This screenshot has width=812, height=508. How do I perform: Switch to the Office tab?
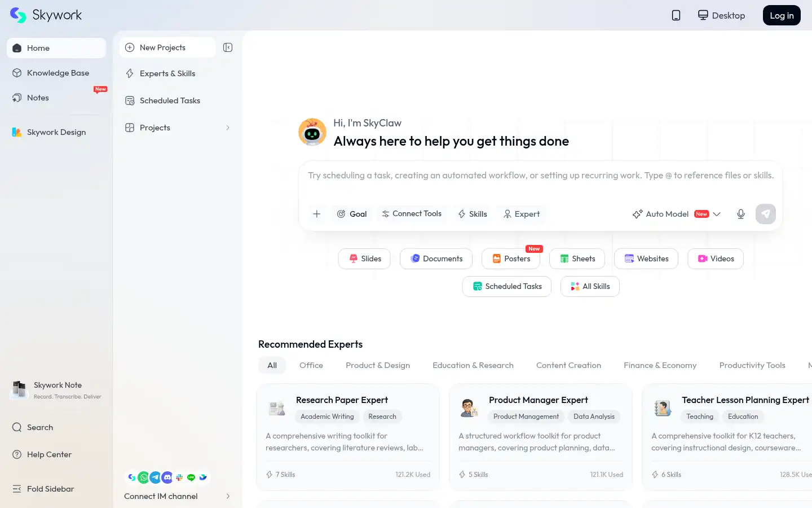[x=311, y=365]
